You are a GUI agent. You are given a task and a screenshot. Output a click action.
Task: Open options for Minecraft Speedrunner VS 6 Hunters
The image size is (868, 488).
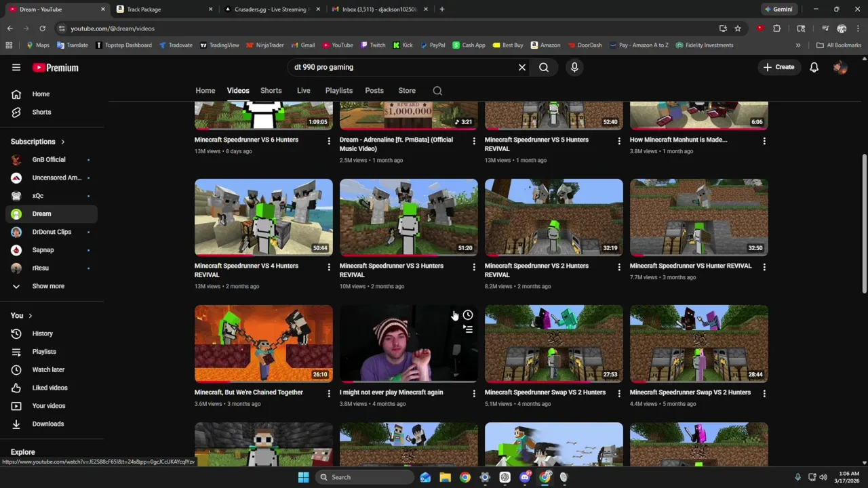pyautogui.click(x=329, y=141)
